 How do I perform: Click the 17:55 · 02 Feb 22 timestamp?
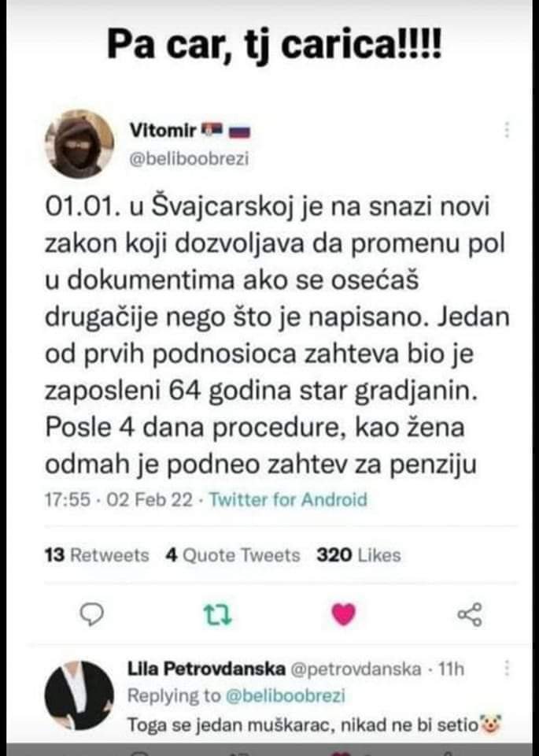point(119,499)
